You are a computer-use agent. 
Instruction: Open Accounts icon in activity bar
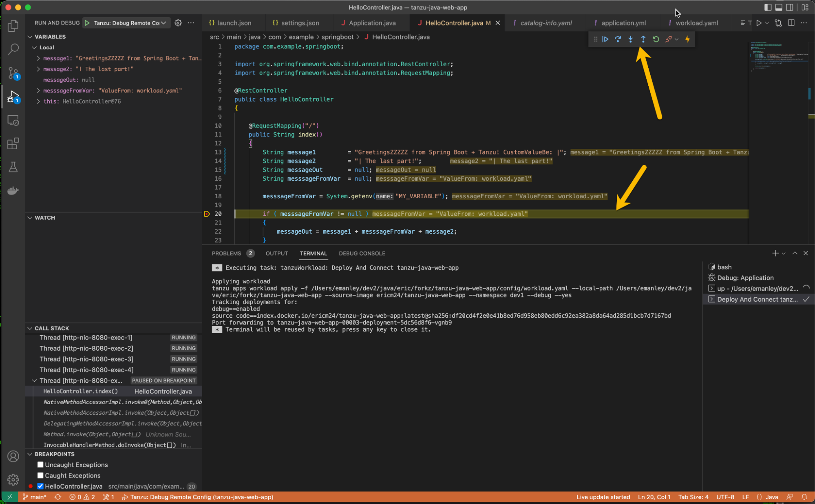pyautogui.click(x=13, y=456)
